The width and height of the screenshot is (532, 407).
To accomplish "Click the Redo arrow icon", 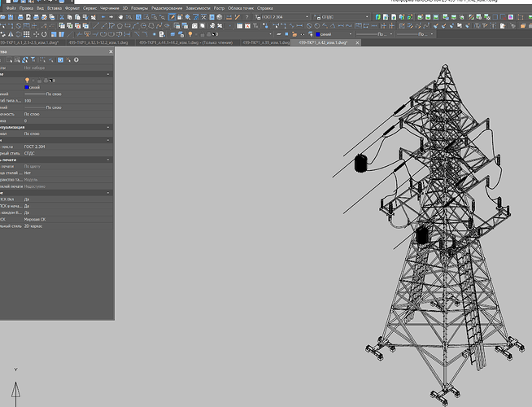I will (x=111, y=17).
